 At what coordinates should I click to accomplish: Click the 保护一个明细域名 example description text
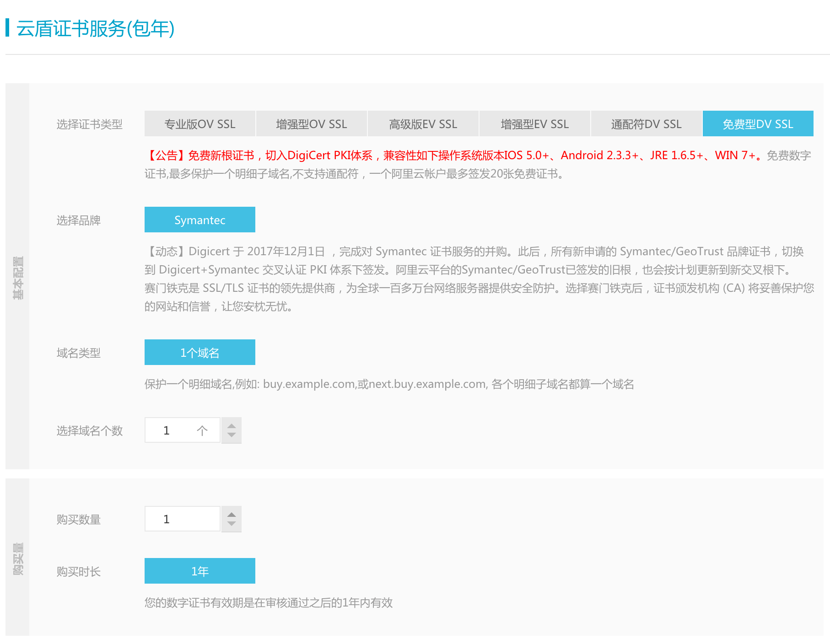pyautogui.click(x=389, y=384)
